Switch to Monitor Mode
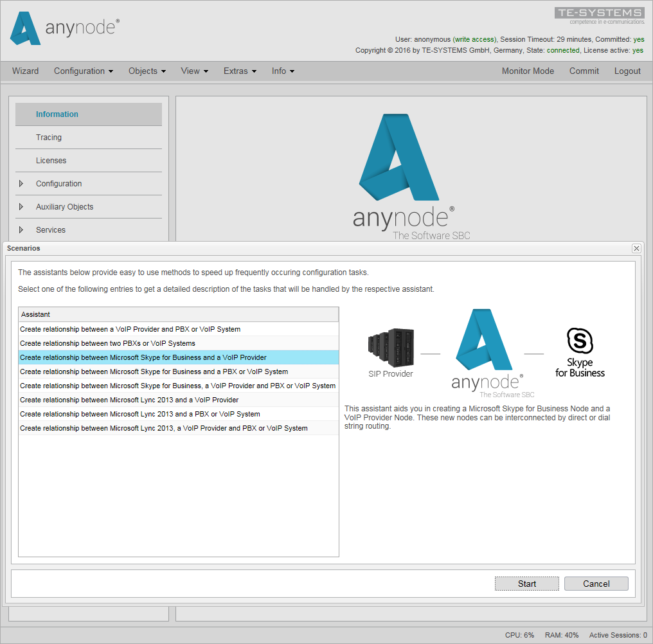653x644 pixels. point(528,71)
